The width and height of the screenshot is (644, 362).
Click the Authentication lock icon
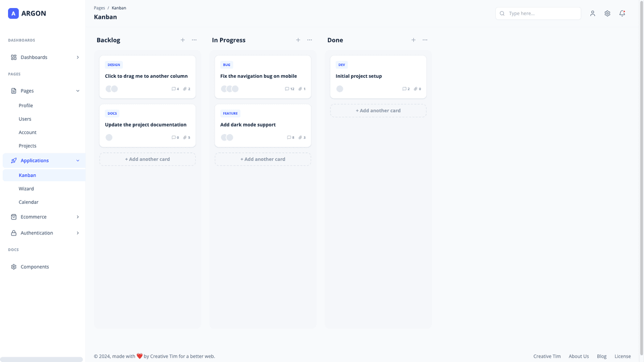tap(13, 233)
